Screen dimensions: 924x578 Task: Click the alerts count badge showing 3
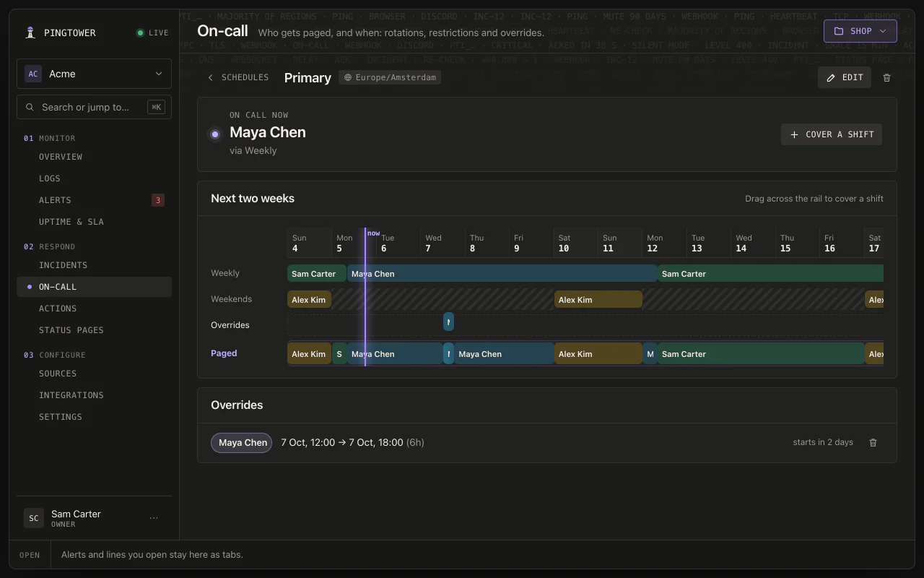point(158,200)
